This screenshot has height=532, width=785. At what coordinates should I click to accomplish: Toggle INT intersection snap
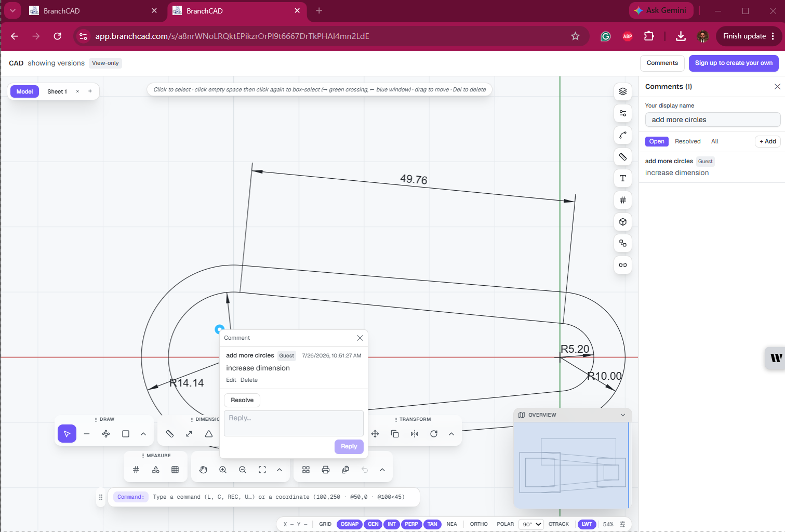(x=392, y=524)
